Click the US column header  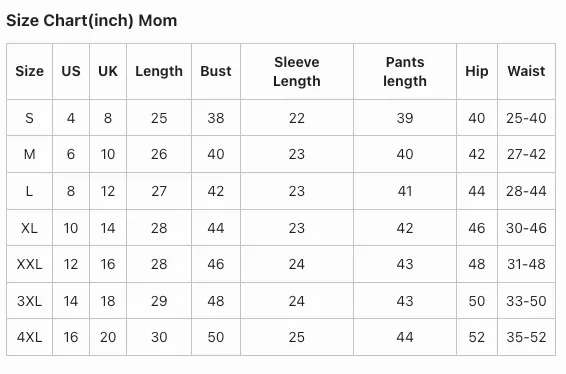point(71,71)
